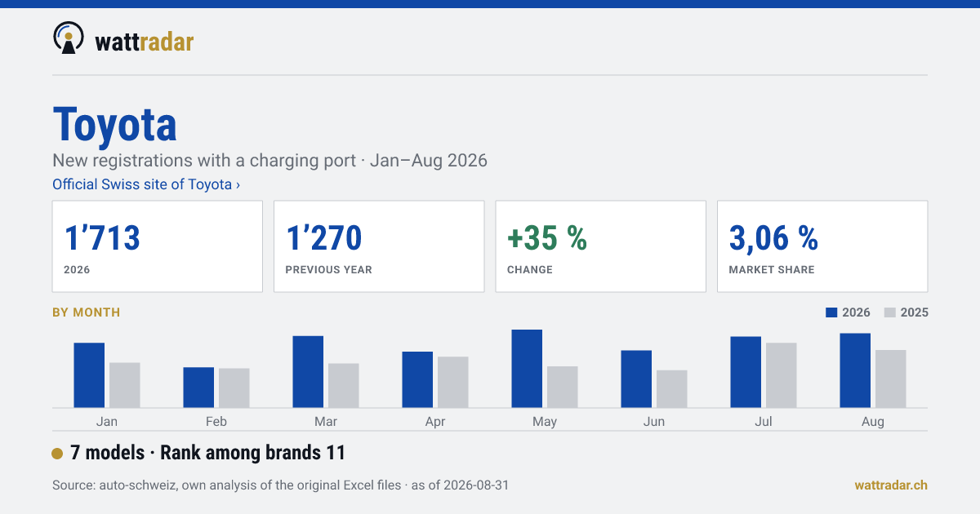The image size is (980, 514).
Task: Click the 7 models rank summary line
Action: 208,453
